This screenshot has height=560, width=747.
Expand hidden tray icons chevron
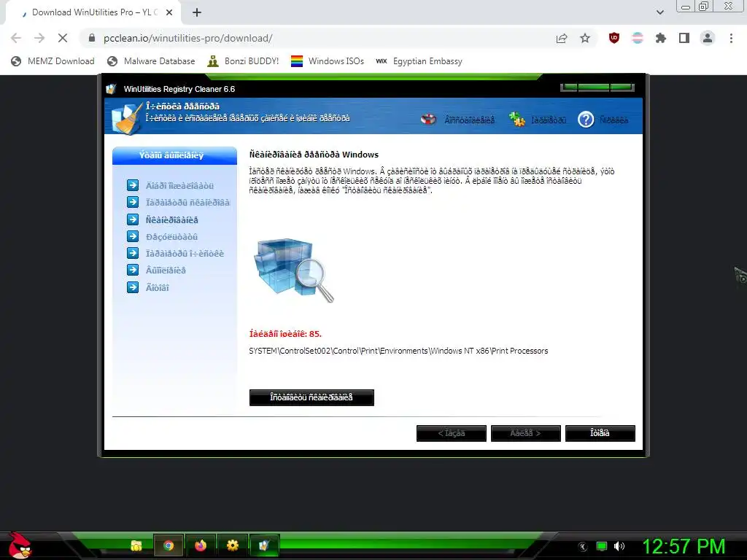pyautogui.click(x=583, y=546)
